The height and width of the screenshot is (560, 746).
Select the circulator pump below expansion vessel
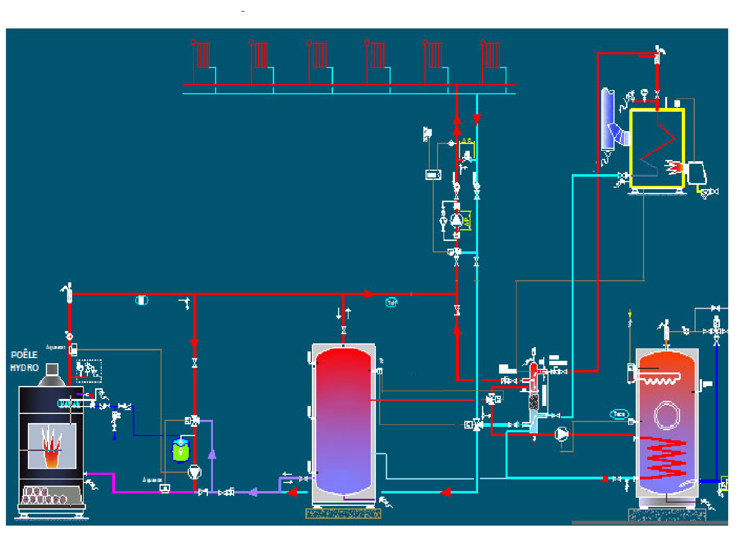coord(194,472)
